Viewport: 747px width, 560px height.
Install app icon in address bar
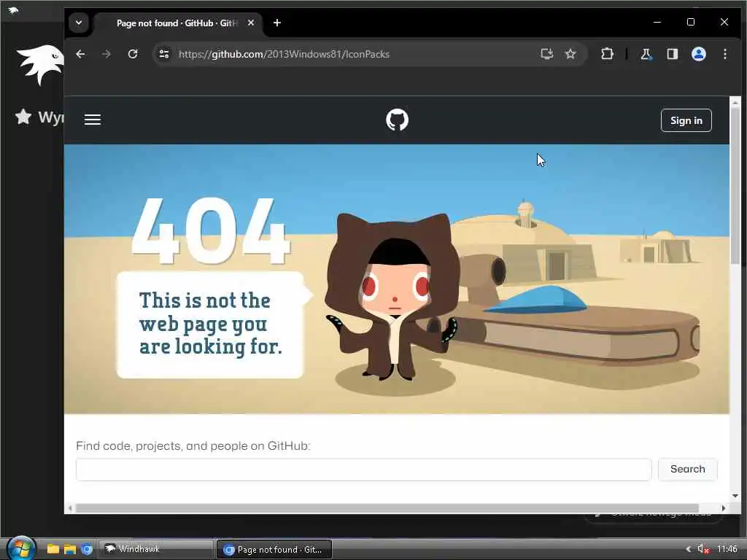click(x=546, y=54)
